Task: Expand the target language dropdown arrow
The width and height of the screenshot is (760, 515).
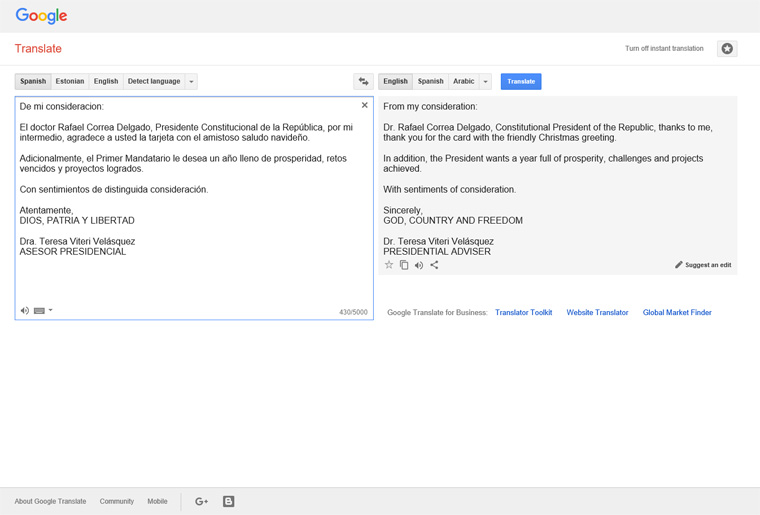Action: 485,81
